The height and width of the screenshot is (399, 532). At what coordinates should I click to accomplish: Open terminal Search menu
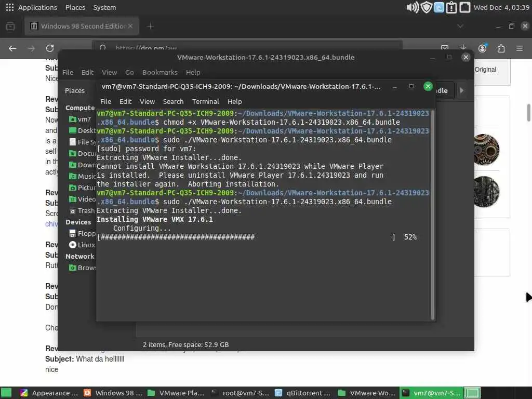173,101
